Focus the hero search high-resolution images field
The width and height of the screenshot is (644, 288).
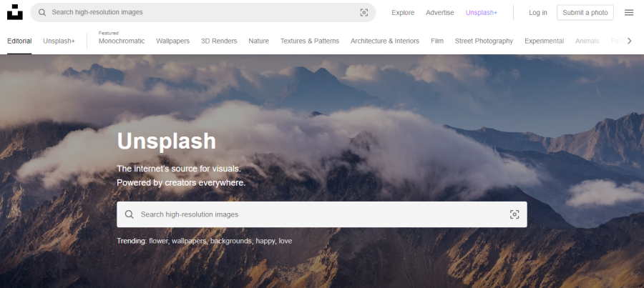click(321, 214)
